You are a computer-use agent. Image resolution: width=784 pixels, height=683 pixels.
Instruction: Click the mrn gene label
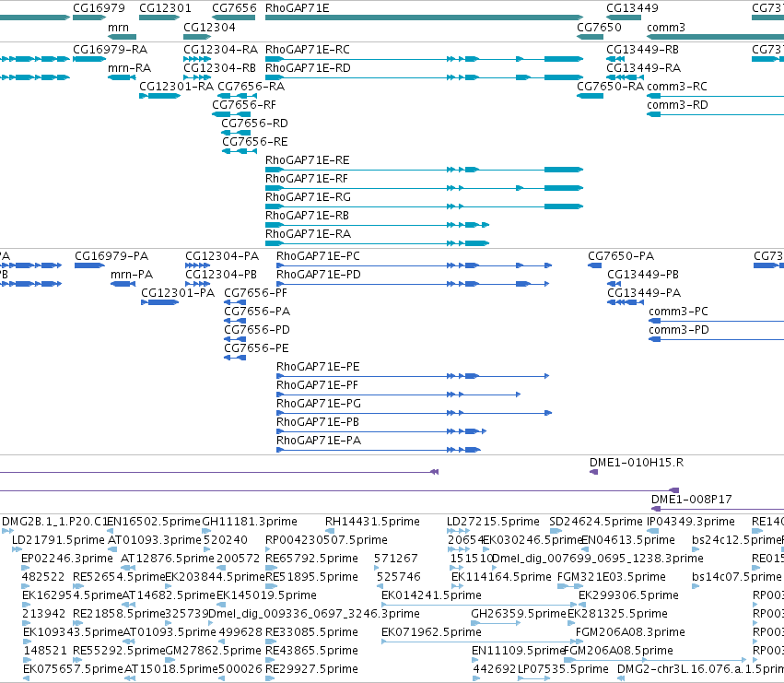click(x=118, y=28)
